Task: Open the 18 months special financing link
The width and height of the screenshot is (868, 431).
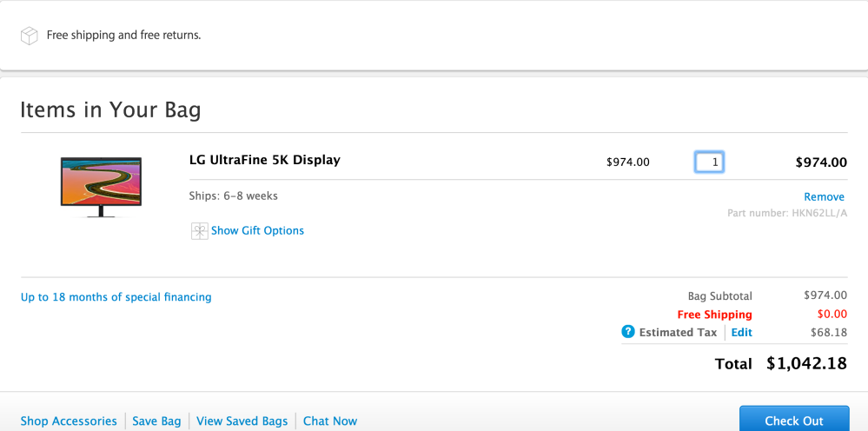Action: [116, 297]
